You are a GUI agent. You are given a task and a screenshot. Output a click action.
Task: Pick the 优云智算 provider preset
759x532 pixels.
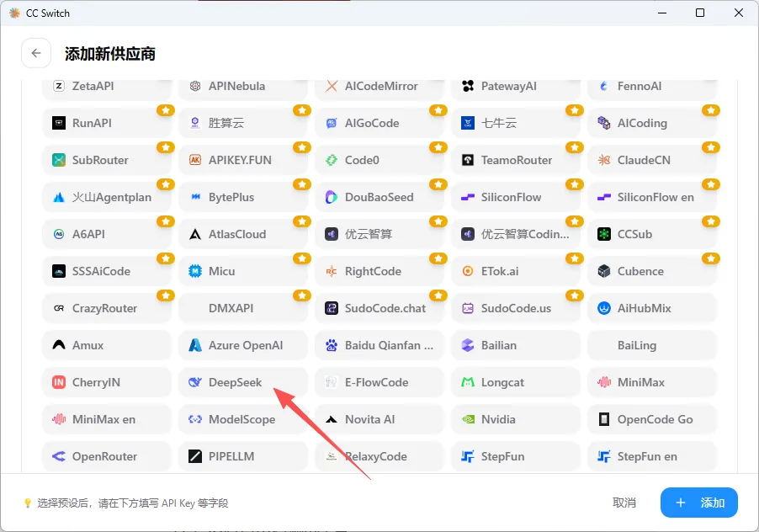click(379, 234)
